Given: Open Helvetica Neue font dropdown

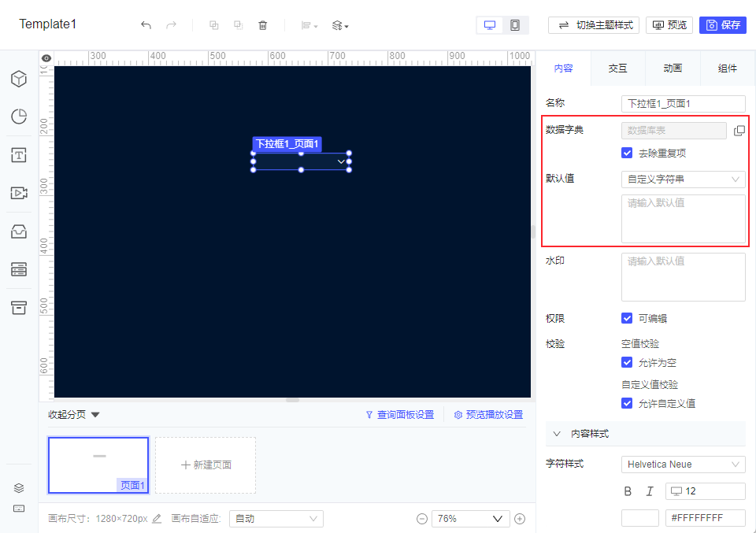Looking at the screenshot, I should click(x=684, y=465).
